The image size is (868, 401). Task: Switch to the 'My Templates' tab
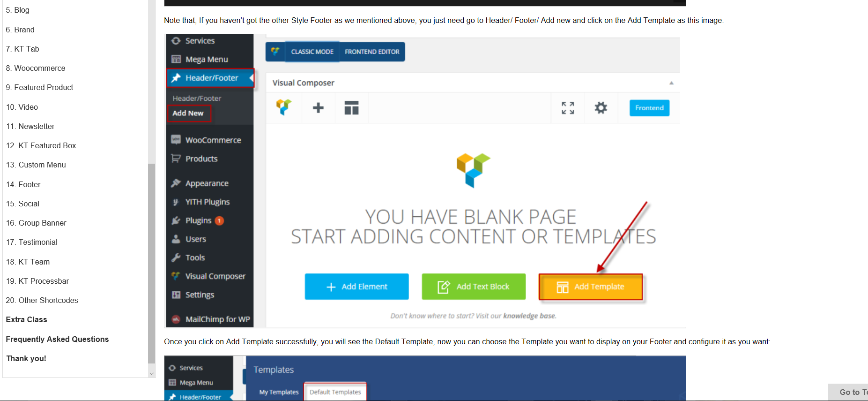[279, 392]
